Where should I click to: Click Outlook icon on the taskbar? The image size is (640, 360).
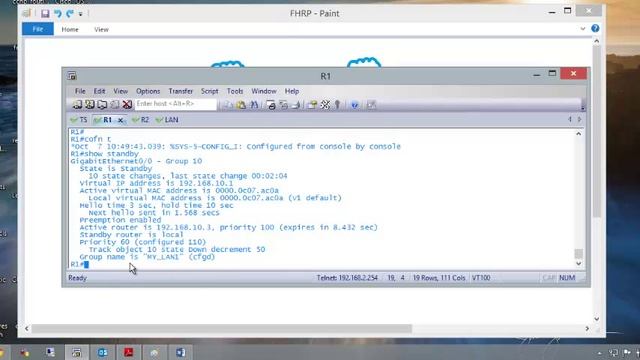[102, 352]
